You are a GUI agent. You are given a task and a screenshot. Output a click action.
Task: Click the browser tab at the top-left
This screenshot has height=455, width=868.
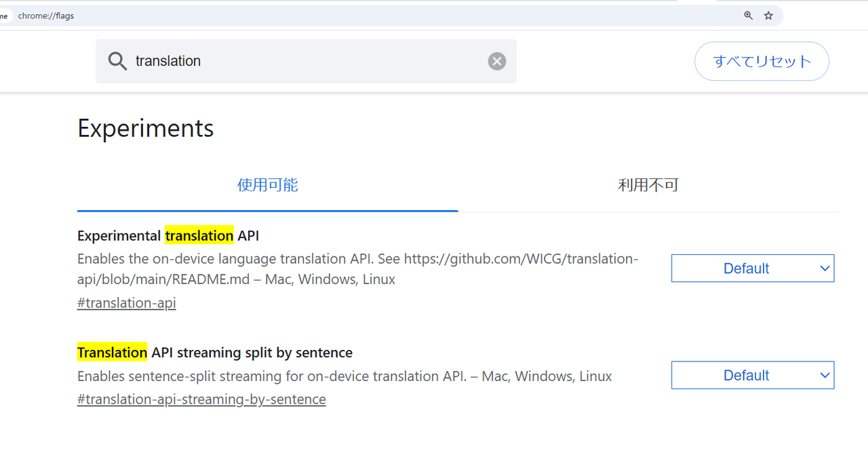coord(5,15)
